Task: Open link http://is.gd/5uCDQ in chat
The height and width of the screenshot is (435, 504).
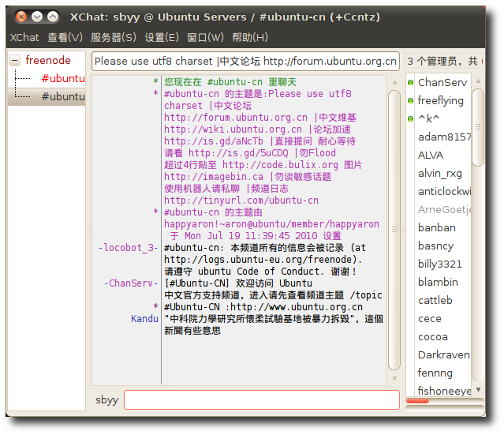Action: coord(238,153)
